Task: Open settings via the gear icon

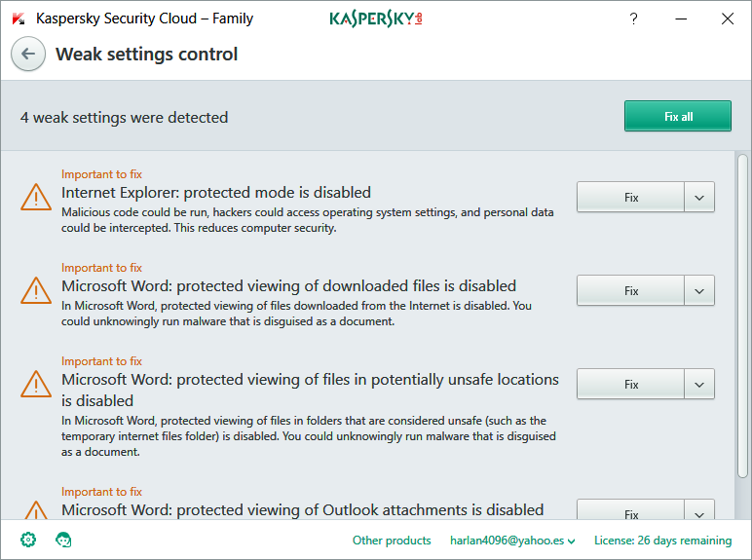Action: tap(28, 540)
